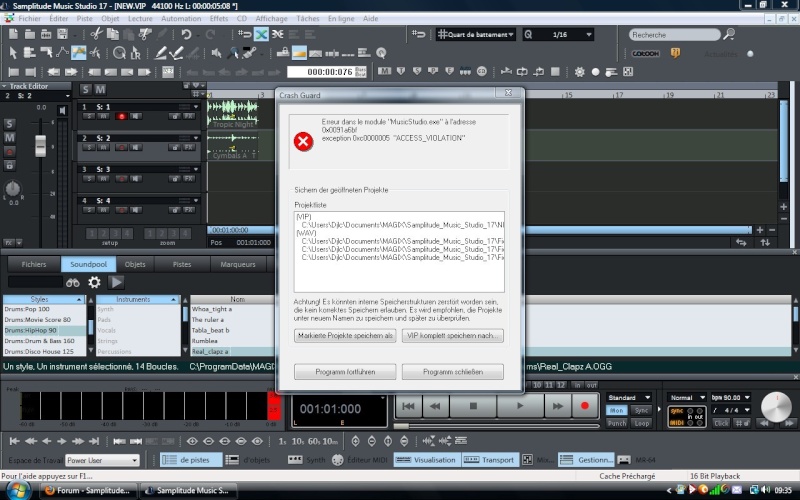
Task: Open the Normal playback mode dropdown
Action: [687, 397]
